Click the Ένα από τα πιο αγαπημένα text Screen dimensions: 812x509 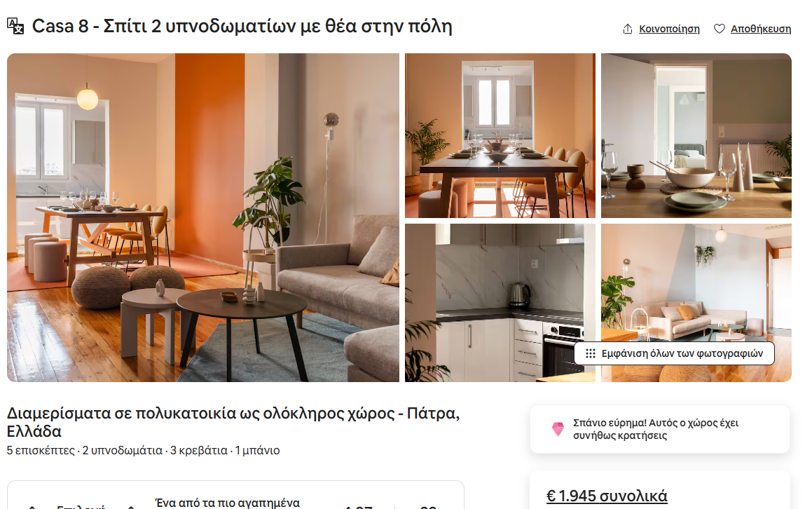coord(228,503)
